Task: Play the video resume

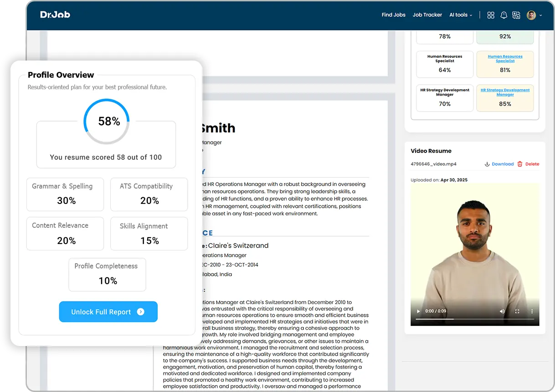Action: tap(418, 311)
